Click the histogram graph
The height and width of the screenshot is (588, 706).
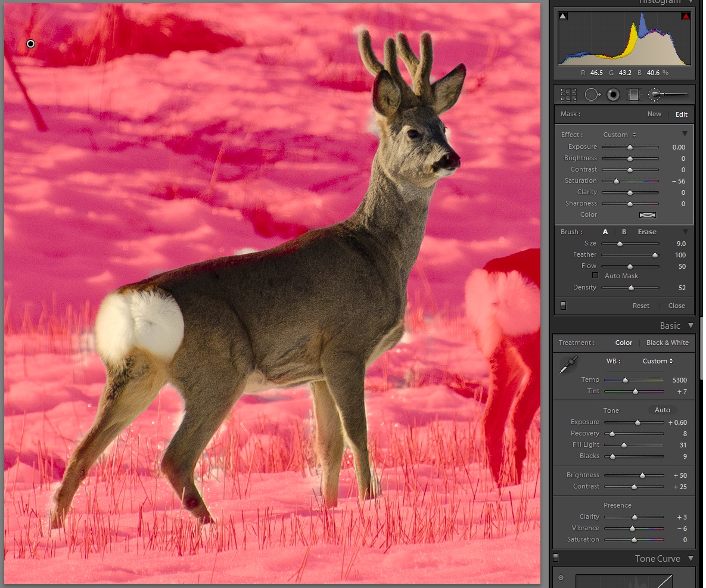click(x=624, y=38)
